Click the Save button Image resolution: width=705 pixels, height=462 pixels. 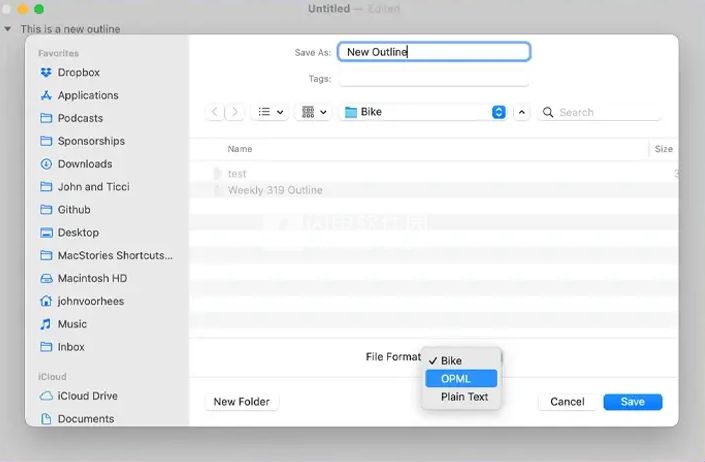pos(633,402)
